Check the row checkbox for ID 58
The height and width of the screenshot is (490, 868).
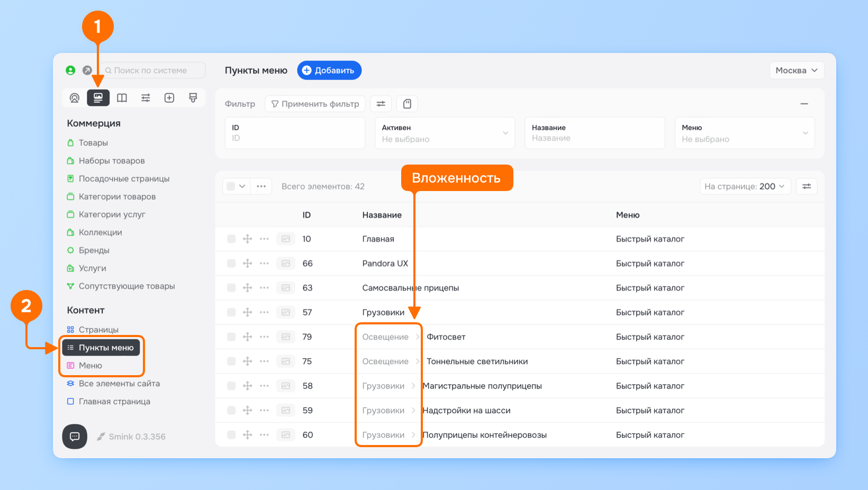click(x=231, y=386)
